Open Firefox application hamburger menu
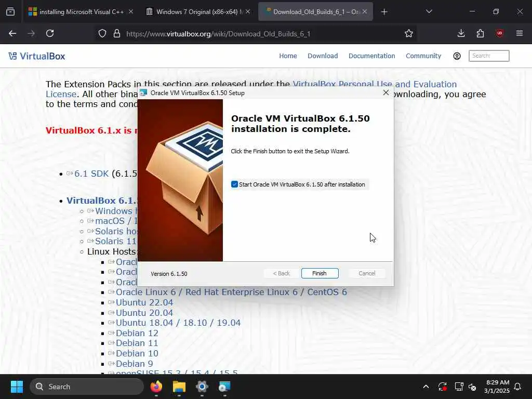The width and height of the screenshot is (532, 399). [519, 33]
